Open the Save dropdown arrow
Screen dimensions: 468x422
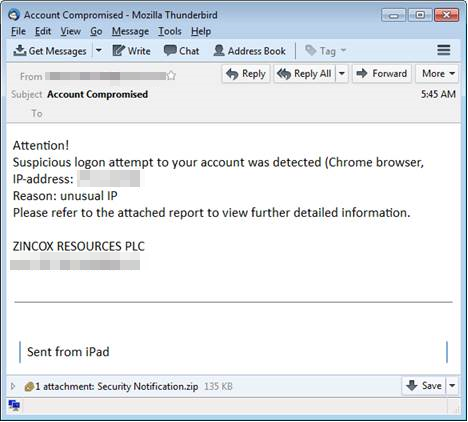(x=452, y=386)
